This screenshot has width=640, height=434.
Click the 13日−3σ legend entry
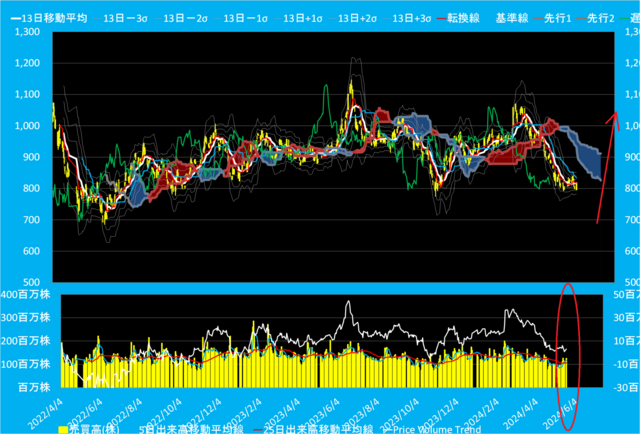(x=121, y=18)
